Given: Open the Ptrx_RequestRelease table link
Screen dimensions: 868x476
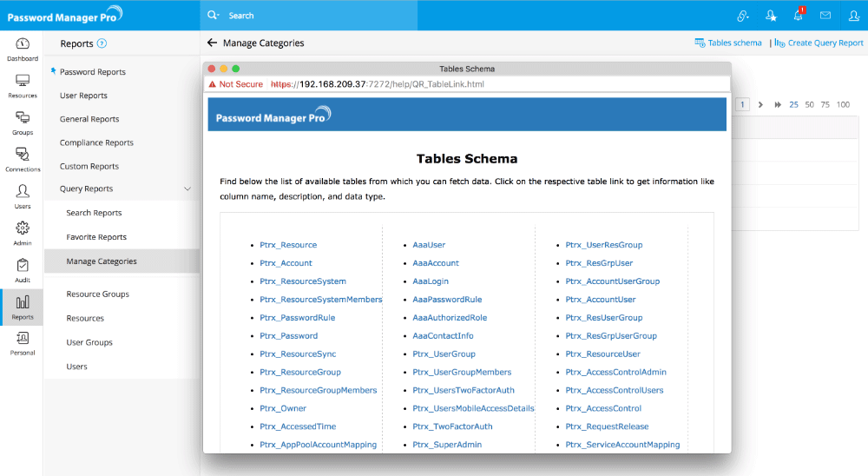Looking at the screenshot, I should [607, 426].
